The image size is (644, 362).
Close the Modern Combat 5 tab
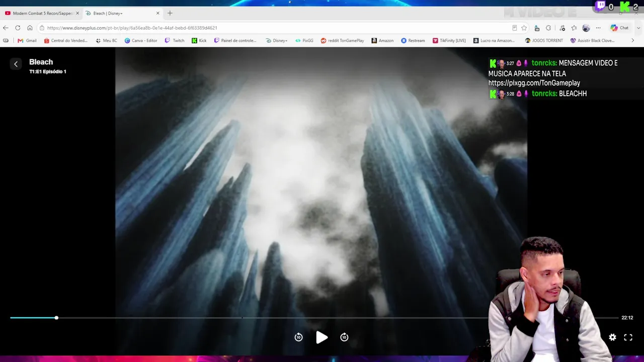click(x=77, y=13)
